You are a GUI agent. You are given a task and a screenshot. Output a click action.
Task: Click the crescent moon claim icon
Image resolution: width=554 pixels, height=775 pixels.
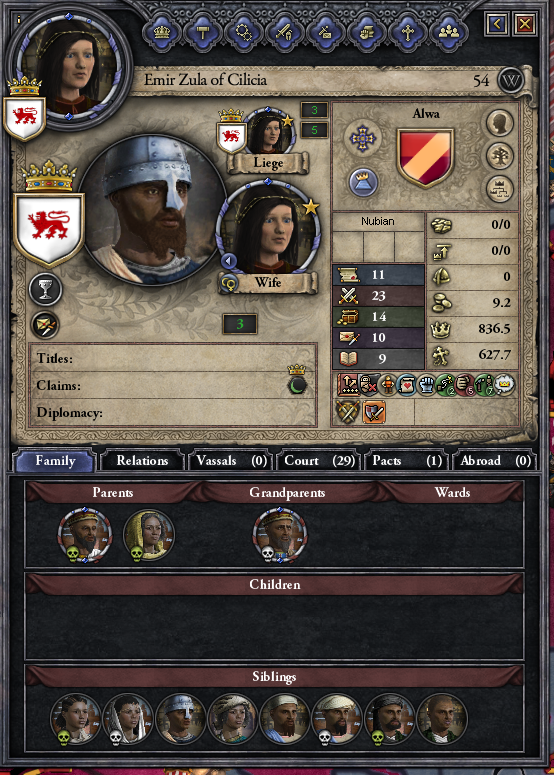coord(297,386)
